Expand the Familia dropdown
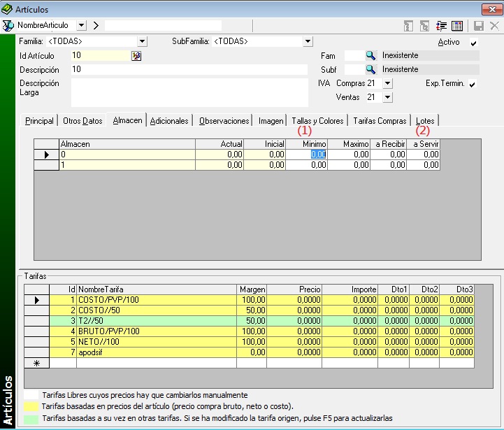Screen dimensions: 504x430 [x=142, y=41]
